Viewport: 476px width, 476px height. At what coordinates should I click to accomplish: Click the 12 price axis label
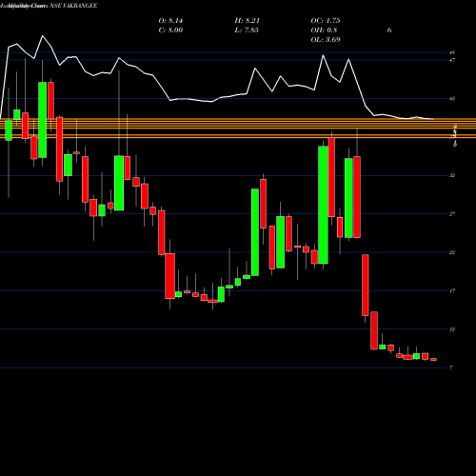point(452,329)
